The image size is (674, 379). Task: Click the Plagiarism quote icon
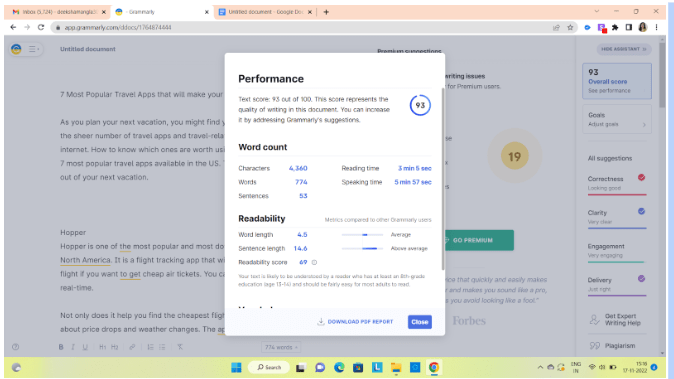[x=595, y=345]
